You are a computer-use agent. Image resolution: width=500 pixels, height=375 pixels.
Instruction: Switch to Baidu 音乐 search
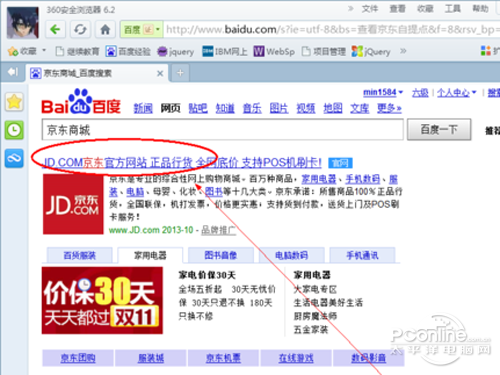[252, 108]
